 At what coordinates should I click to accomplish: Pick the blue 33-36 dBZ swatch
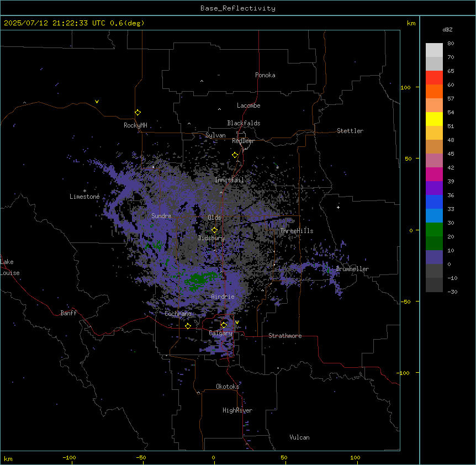point(434,202)
